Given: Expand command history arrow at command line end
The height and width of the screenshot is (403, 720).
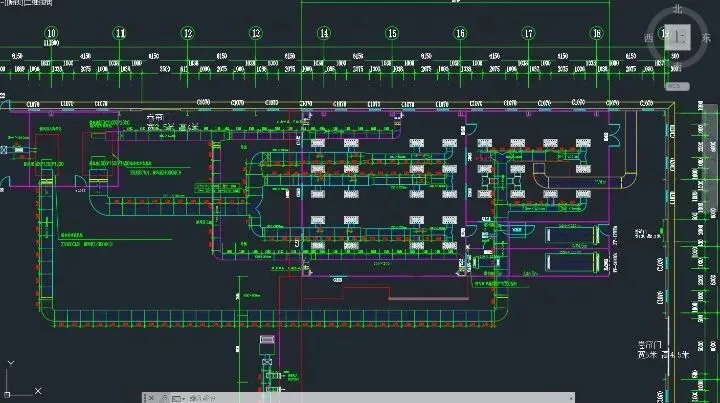Looking at the screenshot, I should coord(571,398).
